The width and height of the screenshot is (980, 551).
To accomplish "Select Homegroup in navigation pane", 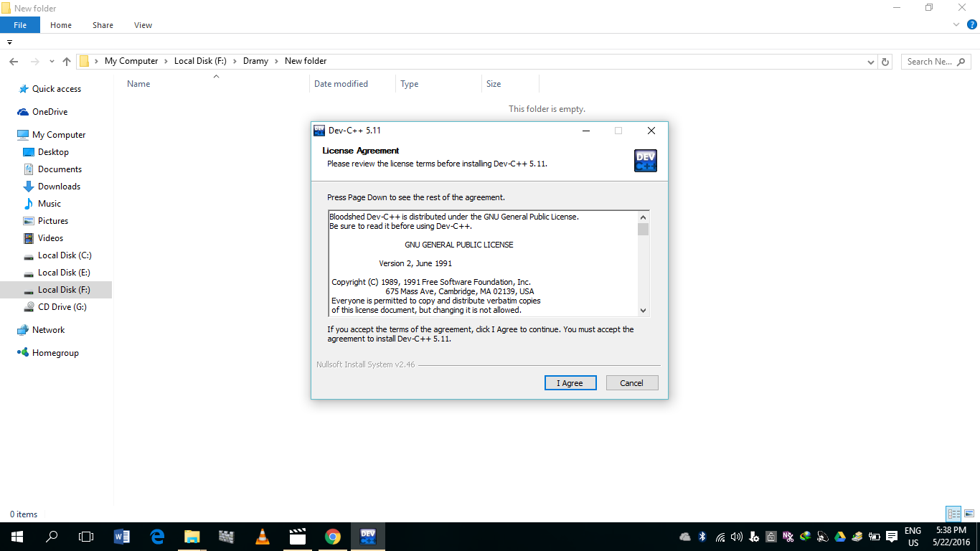I will coord(55,353).
